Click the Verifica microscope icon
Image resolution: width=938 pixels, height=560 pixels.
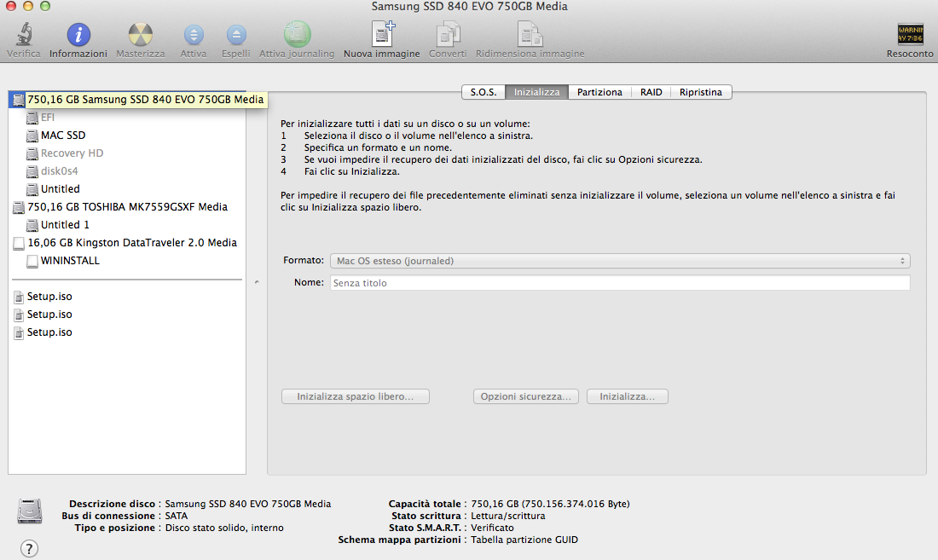pos(24,34)
